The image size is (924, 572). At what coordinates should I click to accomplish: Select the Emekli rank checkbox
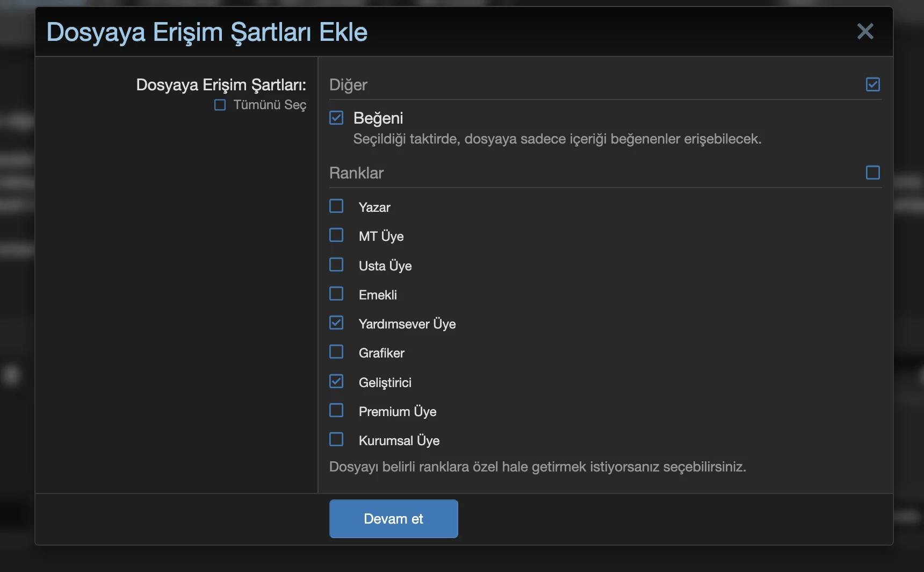pos(336,294)
